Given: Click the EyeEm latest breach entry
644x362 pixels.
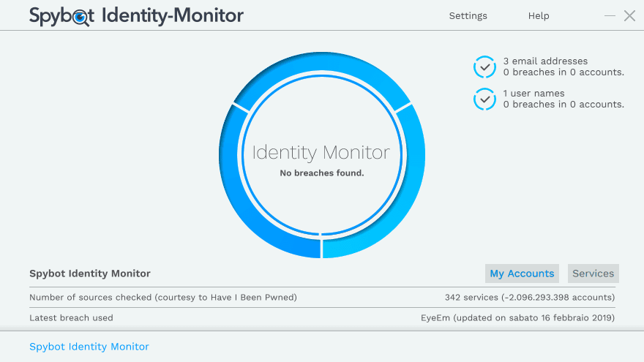Looking at the screenshot, I should [517, 317].
